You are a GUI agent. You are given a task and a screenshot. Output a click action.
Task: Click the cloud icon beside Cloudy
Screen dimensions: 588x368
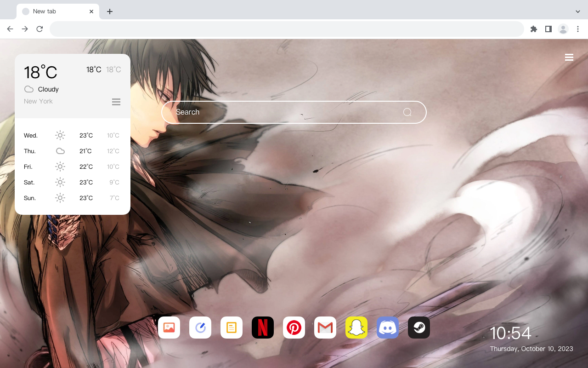point(29,89)
